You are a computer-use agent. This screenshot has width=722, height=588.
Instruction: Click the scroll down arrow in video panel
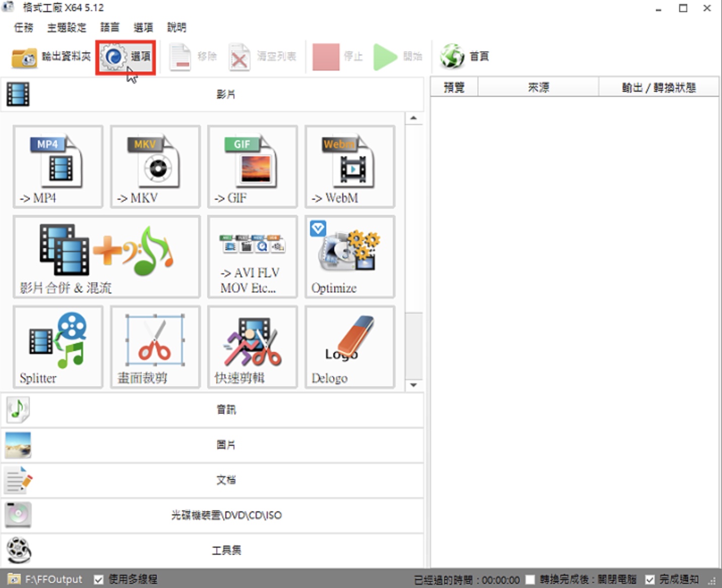tap(413, 385)
